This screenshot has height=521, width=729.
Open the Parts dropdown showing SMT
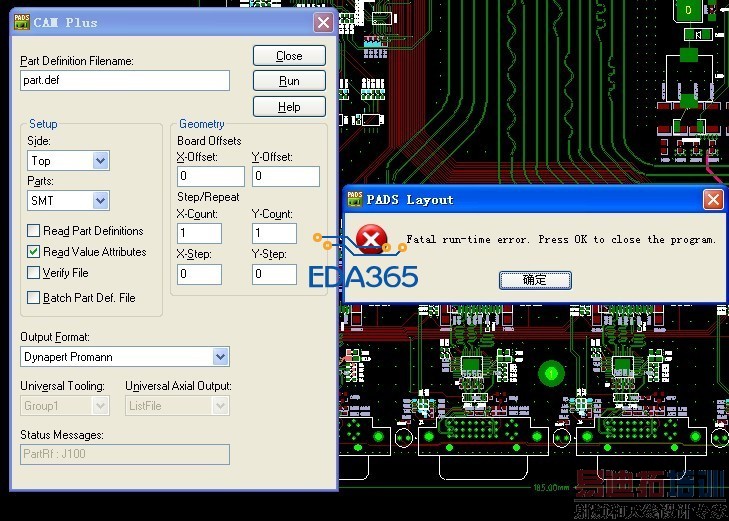[x=68, y=201]
